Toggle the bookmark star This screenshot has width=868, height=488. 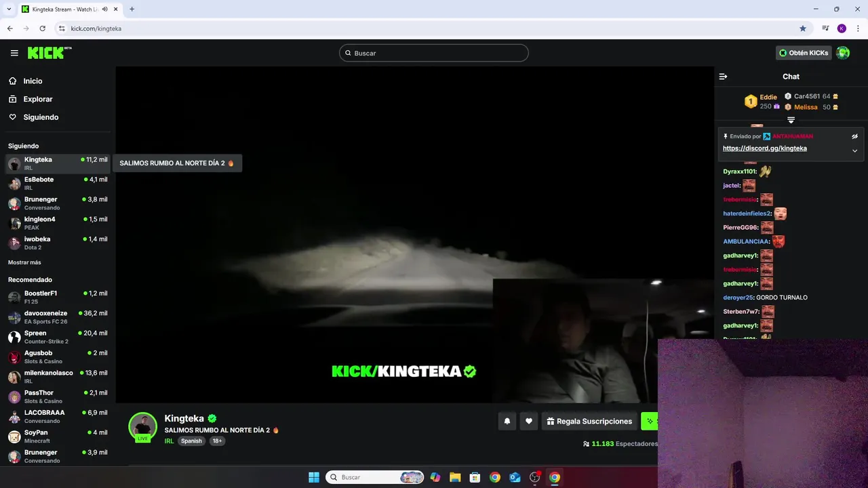(x=803, y=28)
